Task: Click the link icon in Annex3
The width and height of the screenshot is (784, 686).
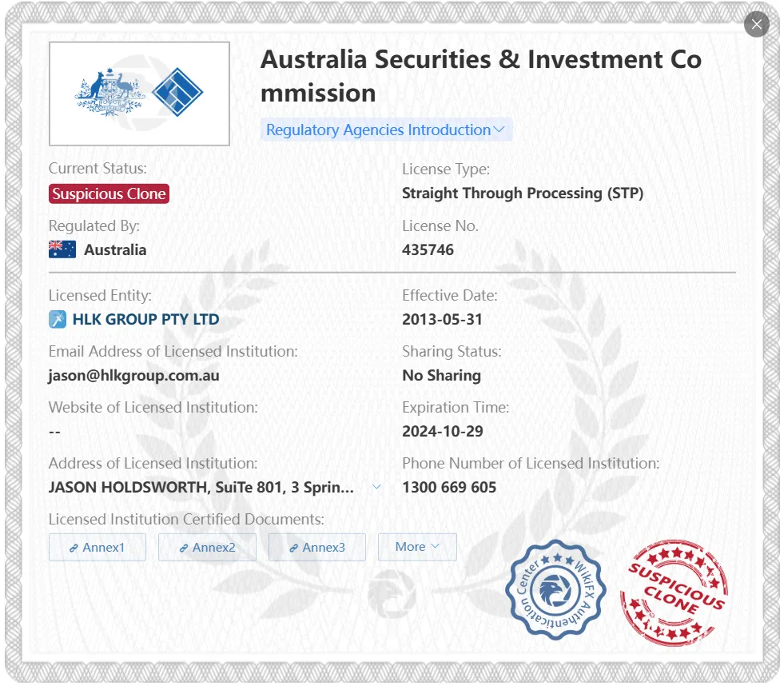Action: pos(293,548)
